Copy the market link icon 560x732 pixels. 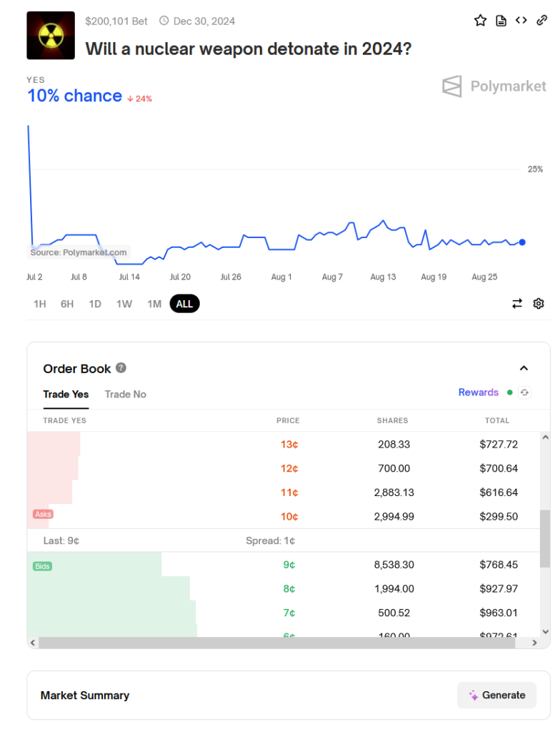[541, 20]
